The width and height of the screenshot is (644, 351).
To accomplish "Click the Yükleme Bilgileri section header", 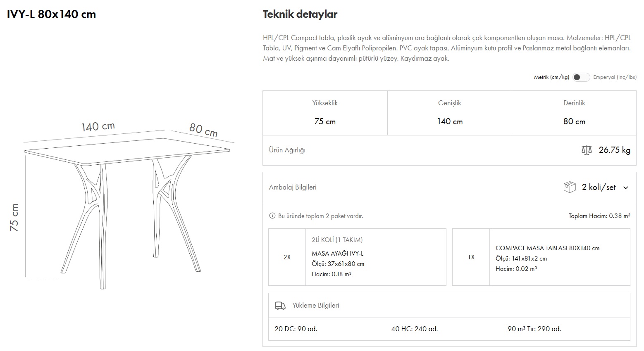I will (315, 306).
